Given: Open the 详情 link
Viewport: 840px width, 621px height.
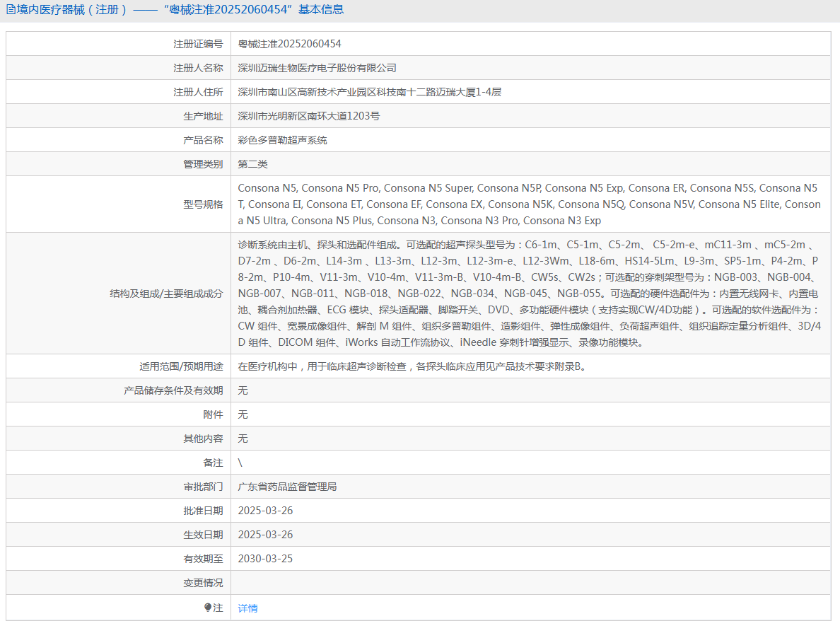Looking at the screenshot, I should point(247,608).
